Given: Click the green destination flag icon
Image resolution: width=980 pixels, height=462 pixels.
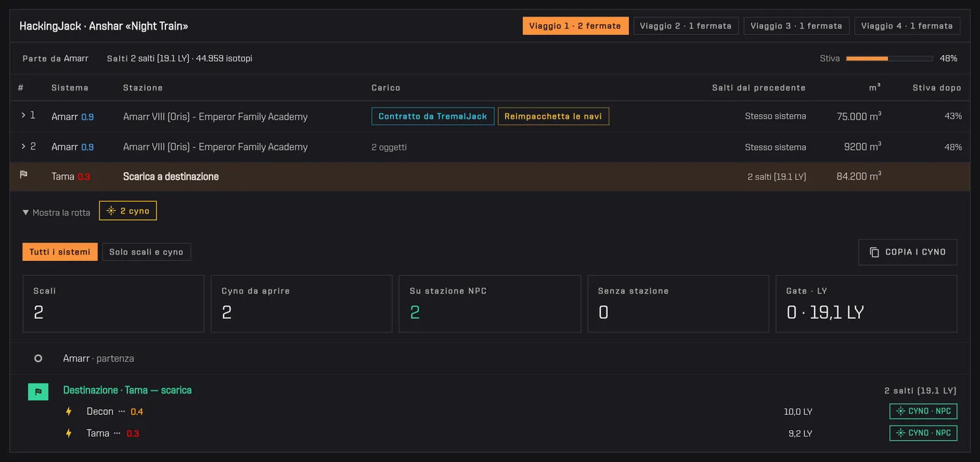Looking at the screenshot, I should pyautogui.click(x=38, y=391).
